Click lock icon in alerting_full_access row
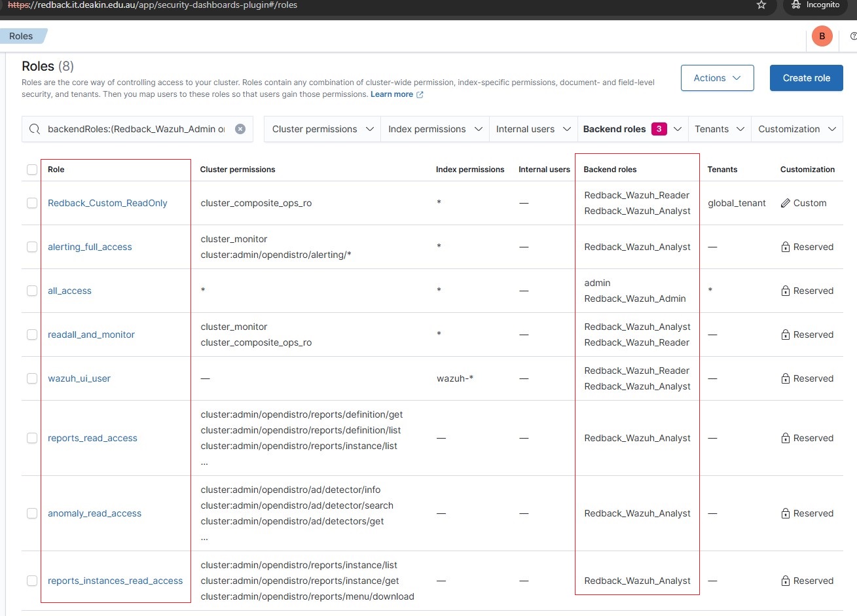This screenshot has width=857, height=616. [786, 247]
